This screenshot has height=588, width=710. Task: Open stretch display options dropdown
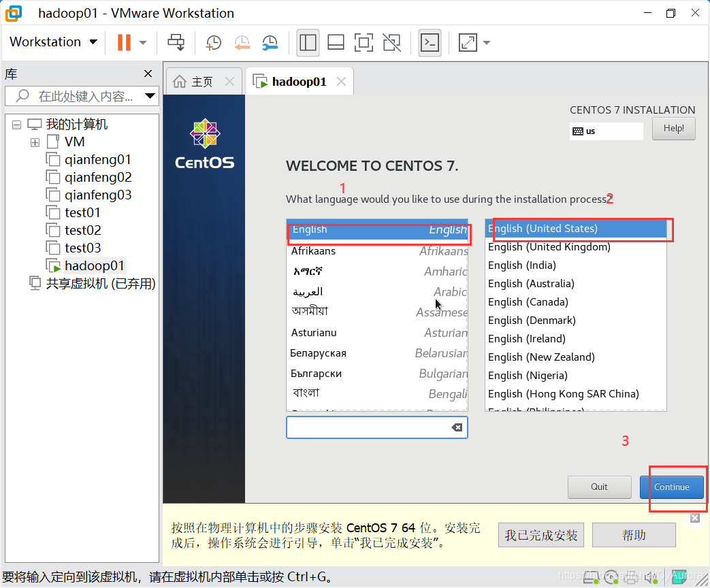[x=487, y=43]
